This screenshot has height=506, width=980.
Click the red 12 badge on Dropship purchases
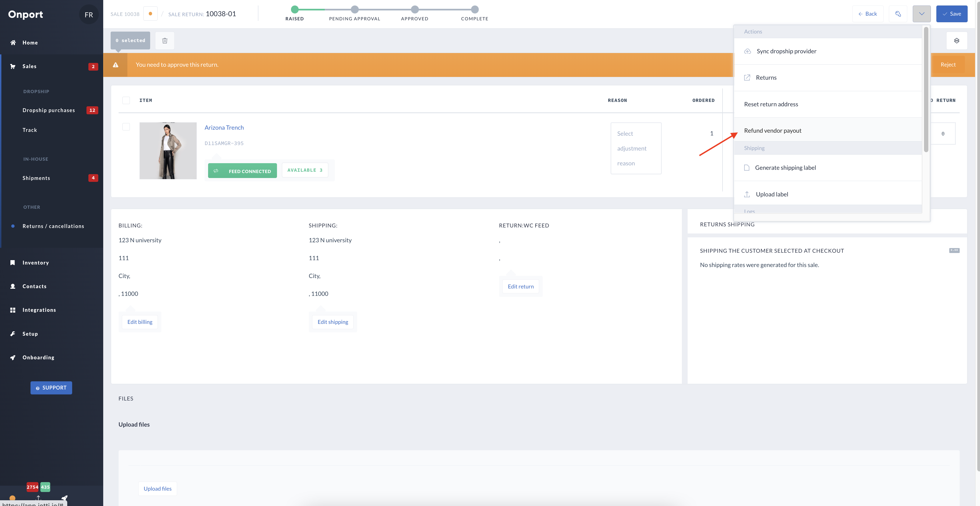(x=92, y=110)
